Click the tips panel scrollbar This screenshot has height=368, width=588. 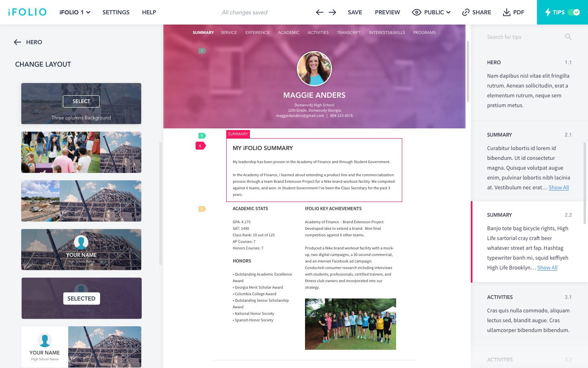[585, 183]
